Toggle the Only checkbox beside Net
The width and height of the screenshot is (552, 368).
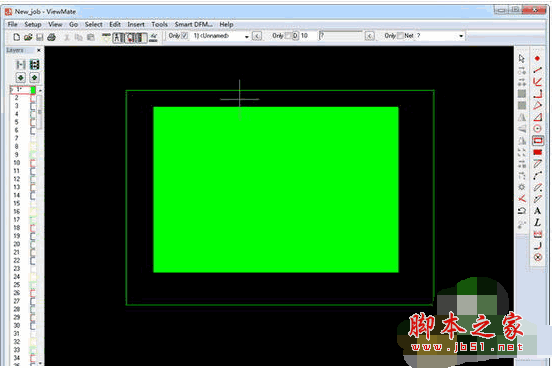point(400,36)
